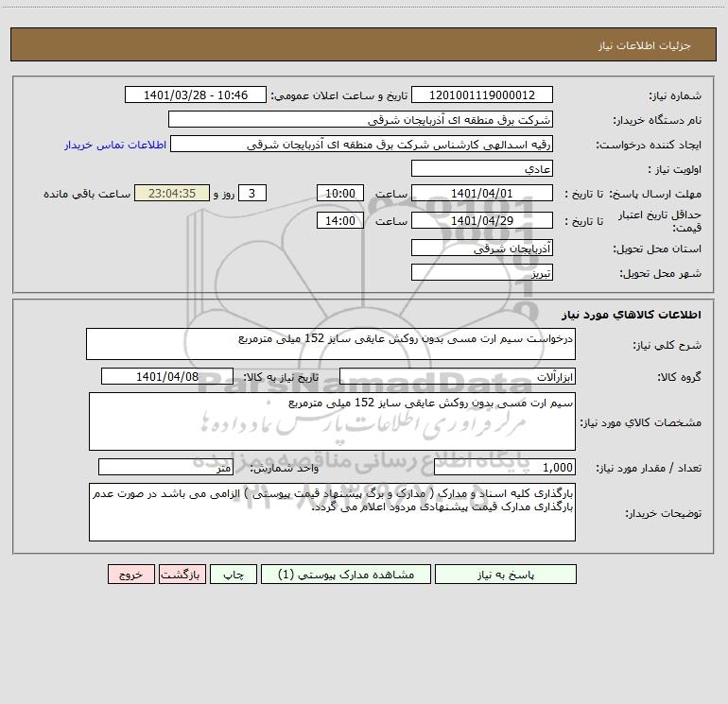
Task: Open مشاهده مدارک پیوستی (1) button
Action: pos(346,574)
